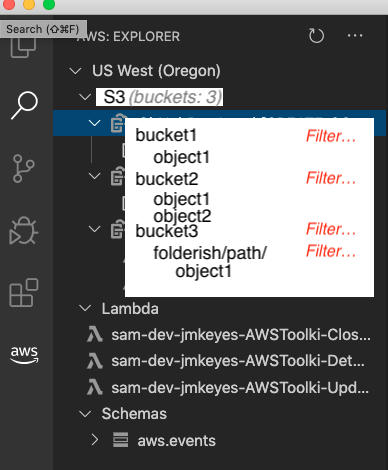Click the Filter… link beside bucket1
Screen dimensions: 388x470
click(331, 136)
